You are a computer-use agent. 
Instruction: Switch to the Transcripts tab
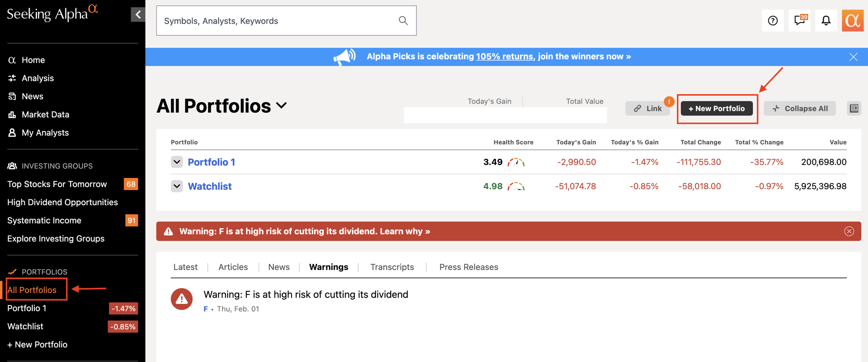(x=392, y=267)
